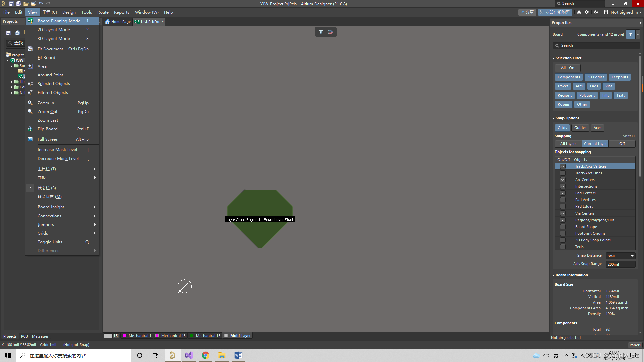Expand the Grids submenu
Viewport: 644px width, 362px height.
pyautogui.click(x=62, y=233)
